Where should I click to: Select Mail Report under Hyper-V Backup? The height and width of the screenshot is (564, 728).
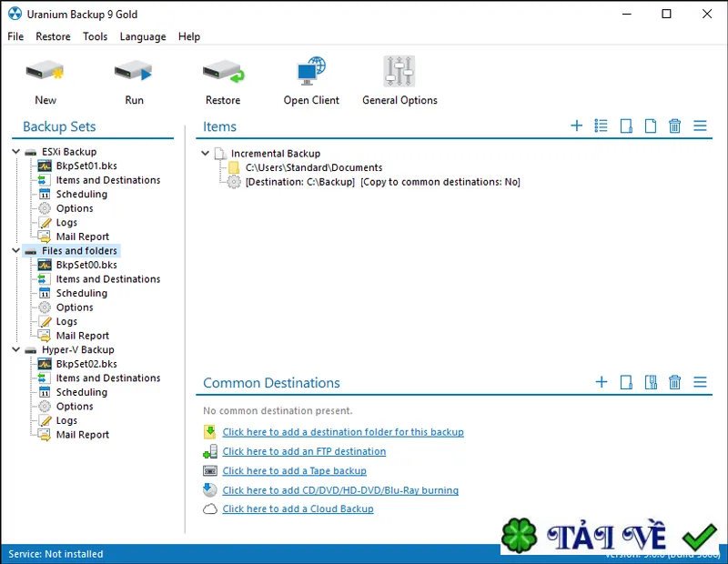[x=83, y=434]
